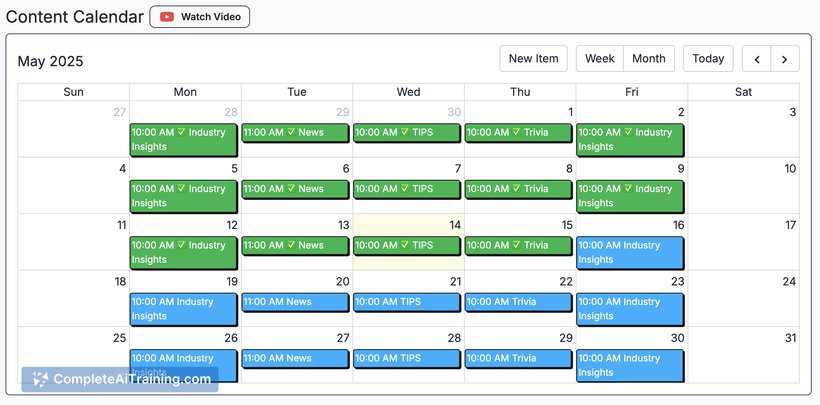This screenshot has width=820, height=405.
Task: Click the CompleteAiTraining.com logo icon
Action: point(40,379)
